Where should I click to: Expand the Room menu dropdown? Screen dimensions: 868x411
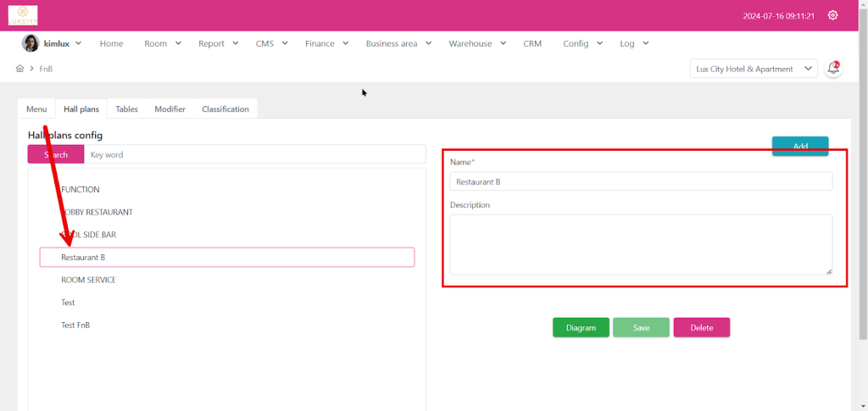point(162,43)
